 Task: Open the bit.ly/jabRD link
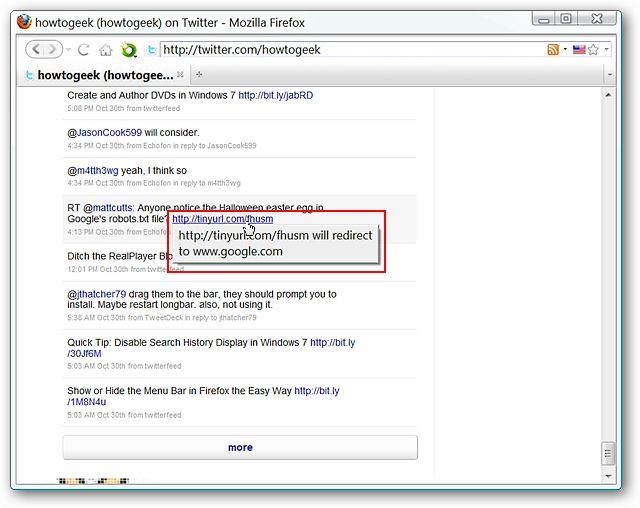276,95
